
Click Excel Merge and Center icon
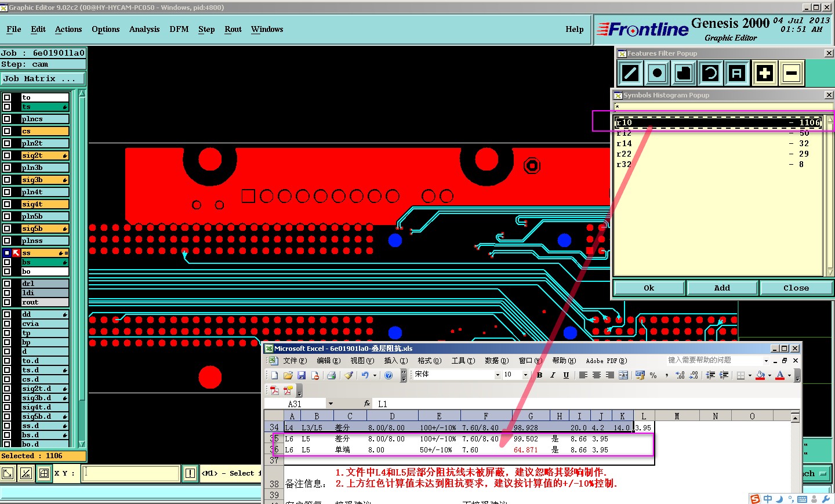coord(623,375)
